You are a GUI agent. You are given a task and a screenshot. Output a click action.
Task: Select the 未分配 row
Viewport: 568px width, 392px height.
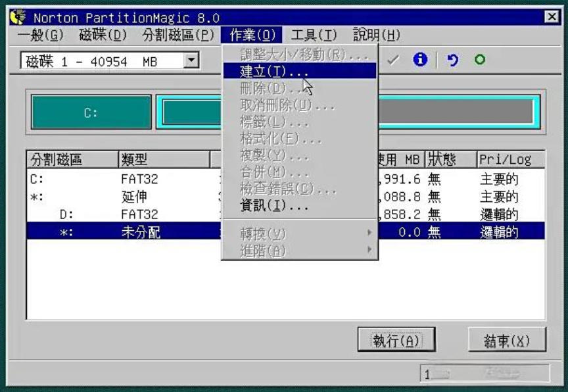click(286, 231)
